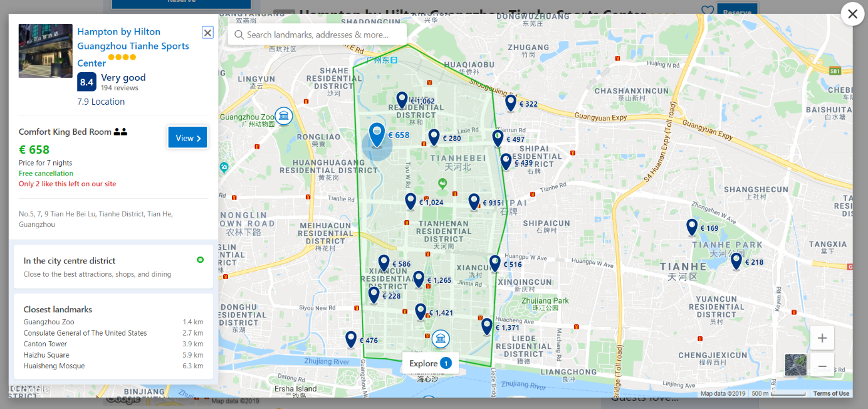
Task: Click the € 1,062 hotel map pin
Action: (x=402, y=100)
